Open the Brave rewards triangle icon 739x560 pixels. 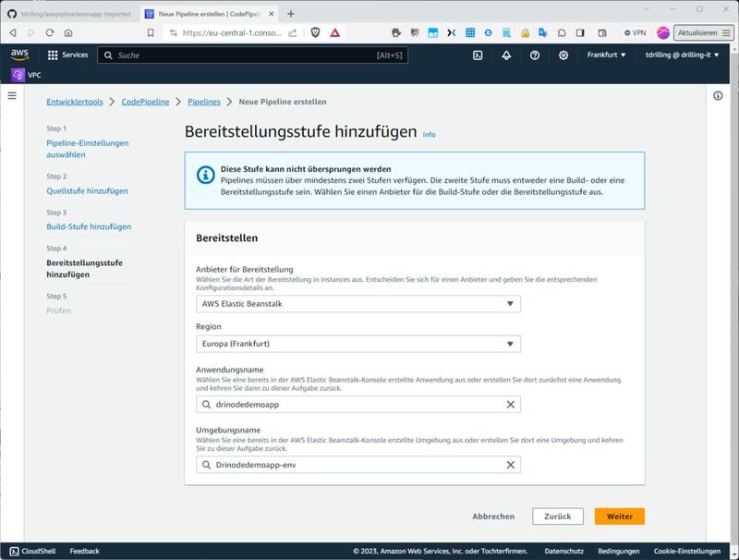(x=334, y=32)
